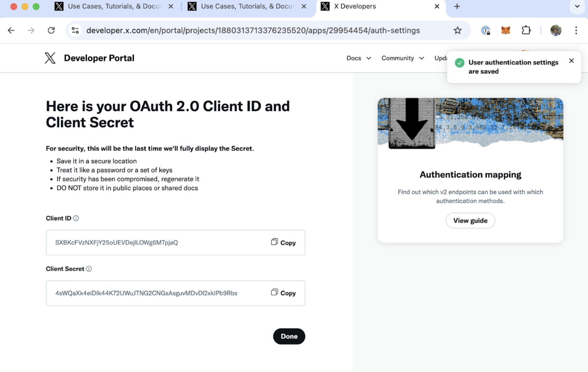The height and width of the screenshot is (372, 588).
Task: Bookmark this page with the star icon
Action: (457, 30)
